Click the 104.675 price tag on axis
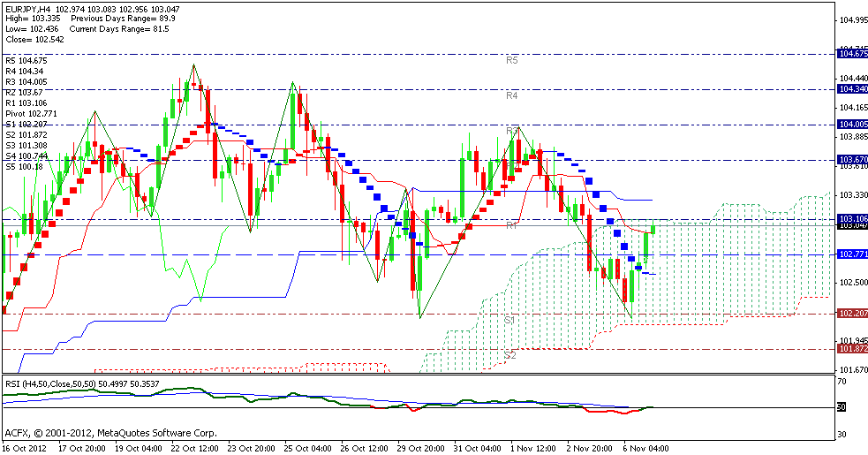The width and height of the screenshot is (868, 455). 851,54
